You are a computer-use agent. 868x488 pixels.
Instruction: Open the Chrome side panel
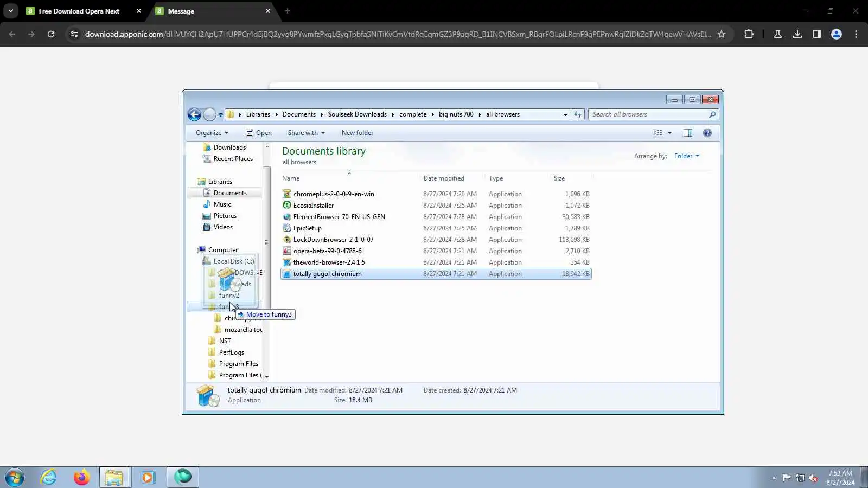click(816, 34)
